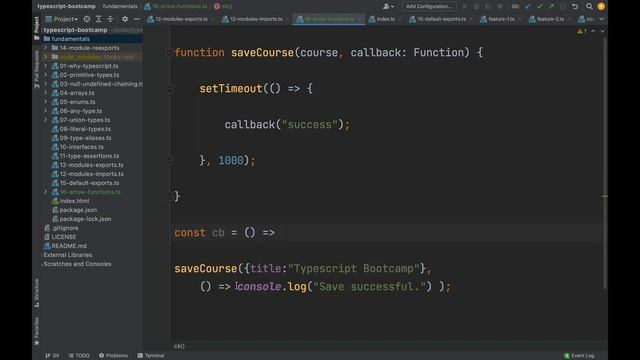This screenshot has height=360, width=640.
Task: Expand 04-arrays.ts tree node
Action: [x=45, y=93]
